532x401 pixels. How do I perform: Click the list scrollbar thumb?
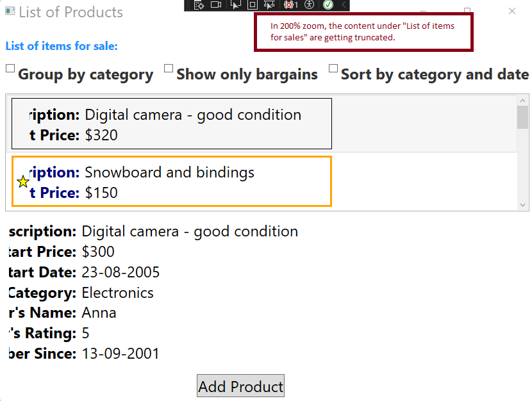[x=522, y=117]
